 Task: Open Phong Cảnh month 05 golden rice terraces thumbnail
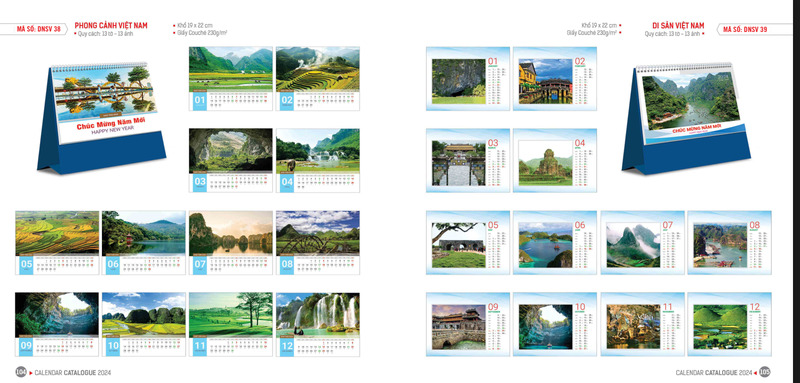pos(57,243)
